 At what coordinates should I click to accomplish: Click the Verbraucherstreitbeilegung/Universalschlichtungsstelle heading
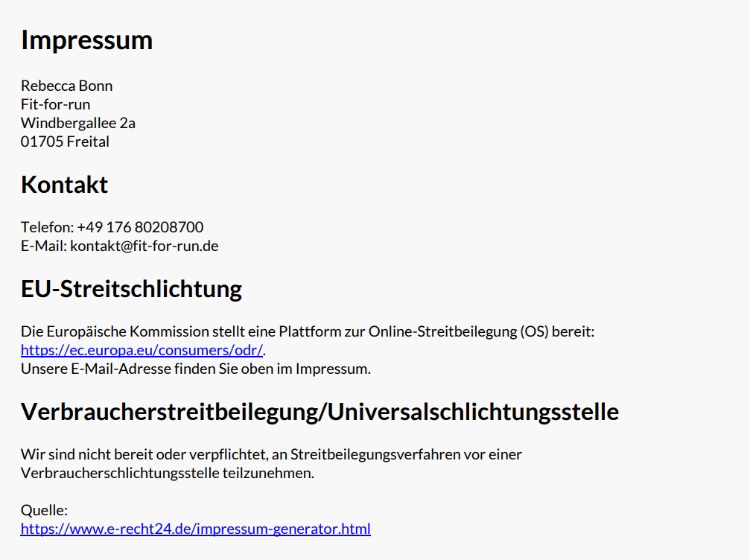pyautogui.click(x=320, y=412)
